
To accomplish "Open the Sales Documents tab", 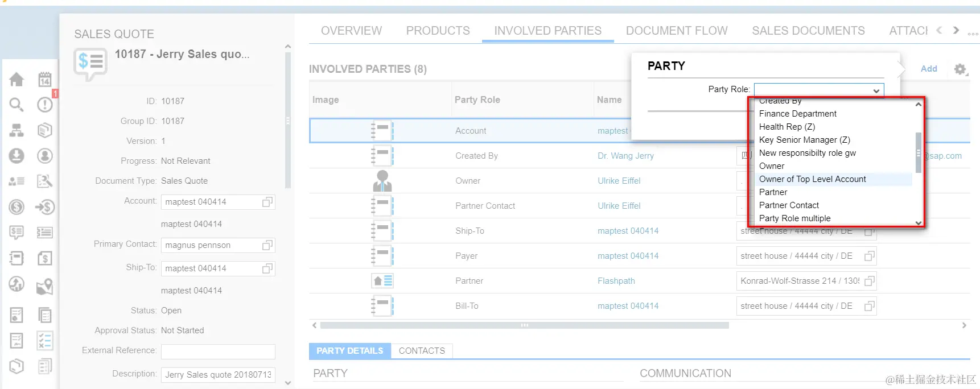I will click(x=808, y=31).
